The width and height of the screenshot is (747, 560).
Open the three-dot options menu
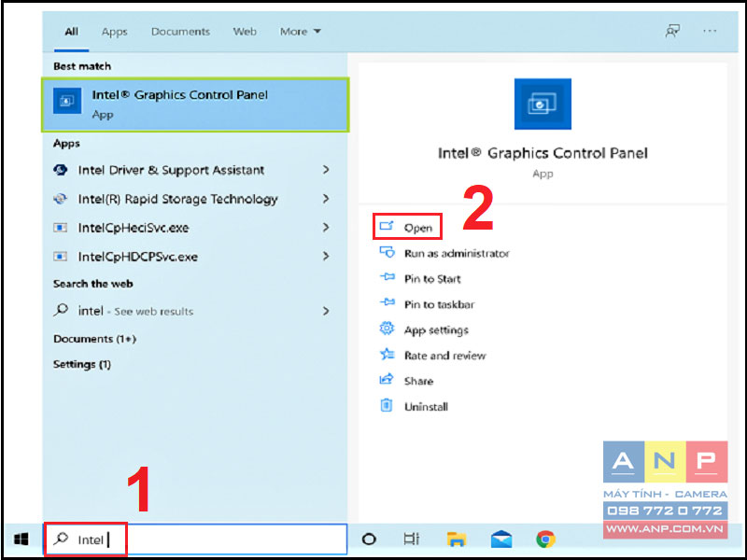coord(710,32)
